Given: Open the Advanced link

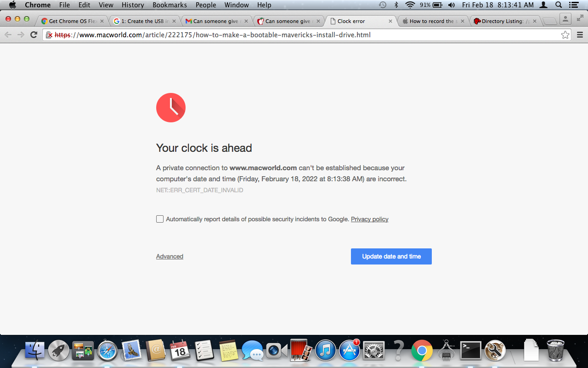Looking at the screenshot, I should pyautogui.click(x=170, y=257).
